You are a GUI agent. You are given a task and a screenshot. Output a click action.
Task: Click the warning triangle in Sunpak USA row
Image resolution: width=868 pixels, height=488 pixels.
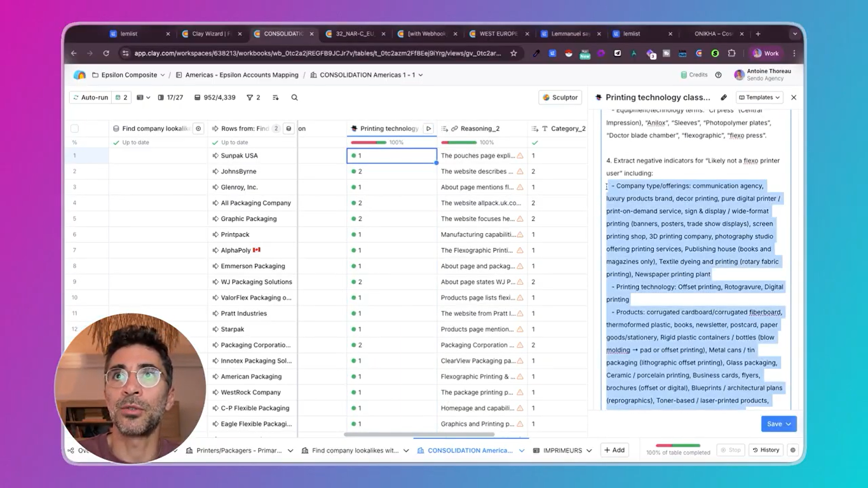click(520, 156)
